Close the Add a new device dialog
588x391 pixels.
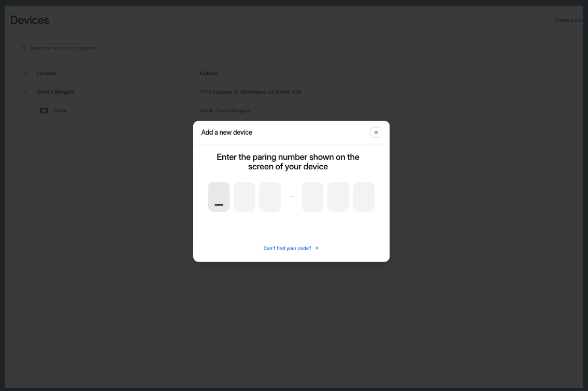[376, 133]
